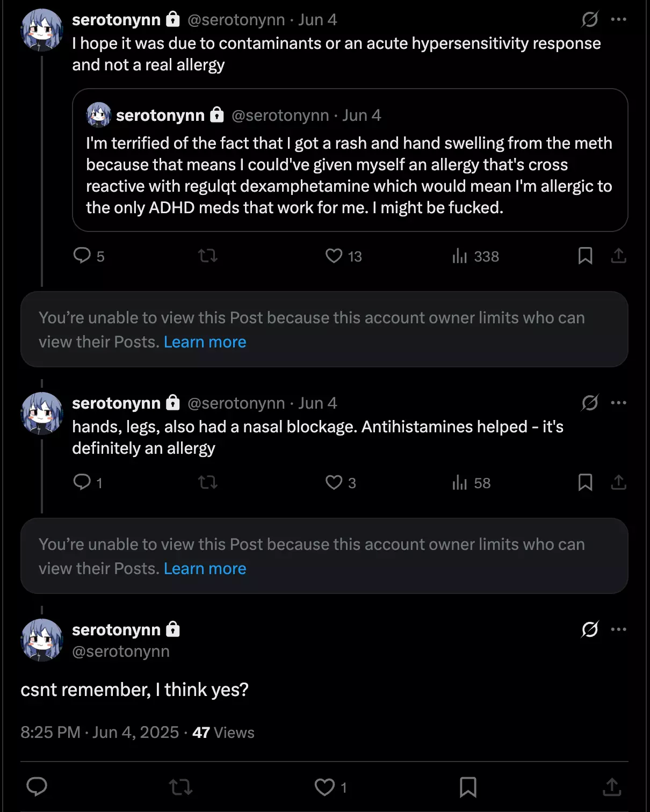Click second "Learn more" link
This screenshot has width=650, height=812.
tap(205, 569)
